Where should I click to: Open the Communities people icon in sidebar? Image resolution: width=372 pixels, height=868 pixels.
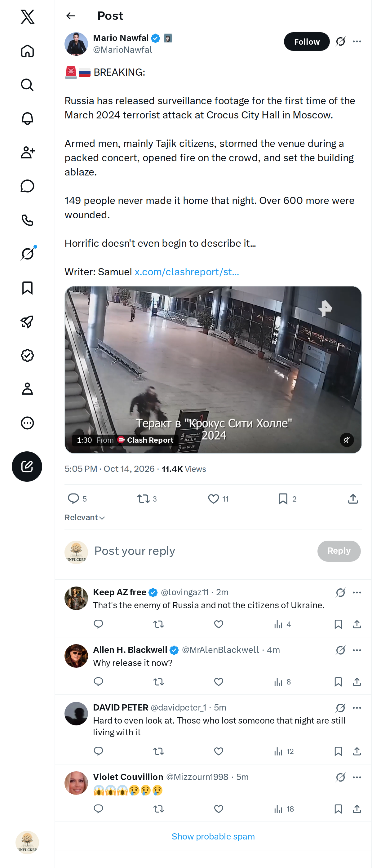(27, 152)
